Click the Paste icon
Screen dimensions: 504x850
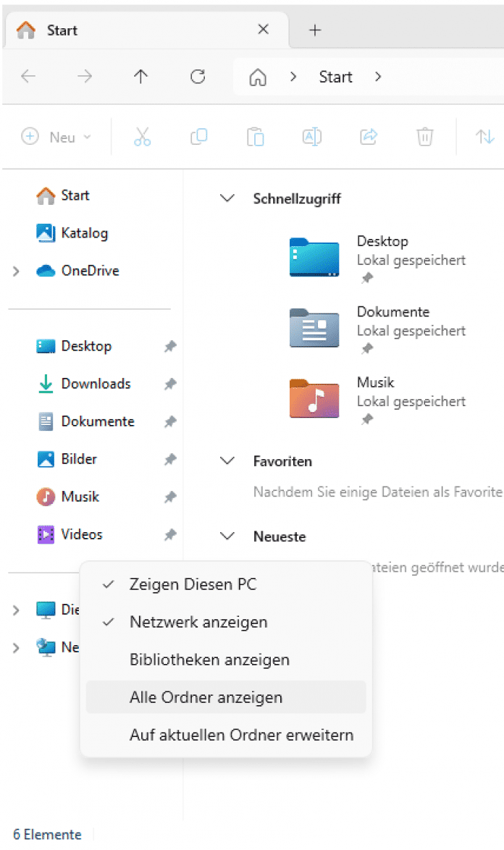tap(255, 137)
